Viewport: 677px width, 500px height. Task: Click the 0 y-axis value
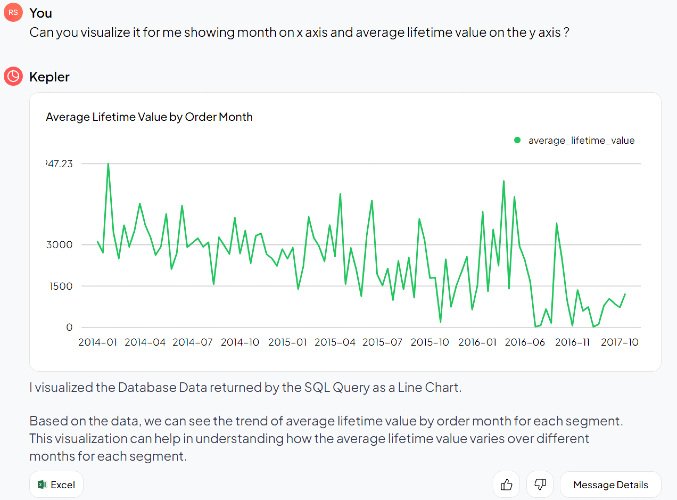69,327
